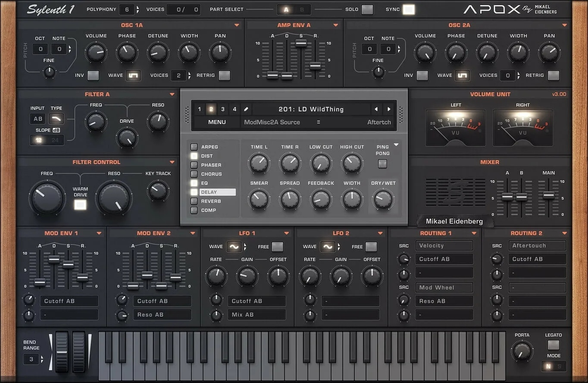The height and width of the screenshot is (383, 588).
Task: Select the Reverb effect tab
Action: coord(211,201)
